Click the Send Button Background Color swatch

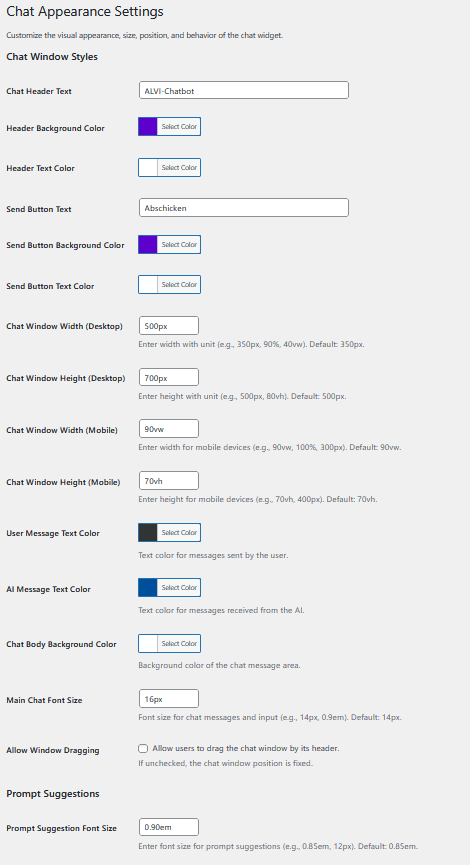[x=148, y=244]
